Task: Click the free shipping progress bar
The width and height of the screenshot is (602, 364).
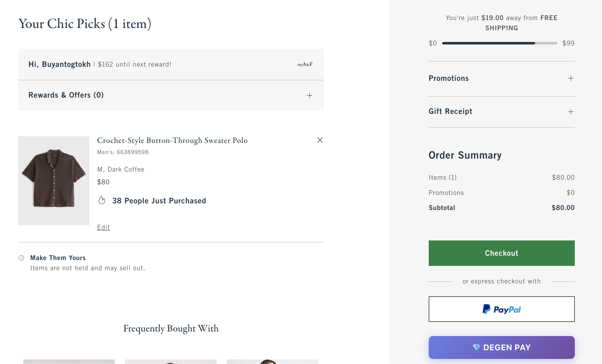Action: 499,43
